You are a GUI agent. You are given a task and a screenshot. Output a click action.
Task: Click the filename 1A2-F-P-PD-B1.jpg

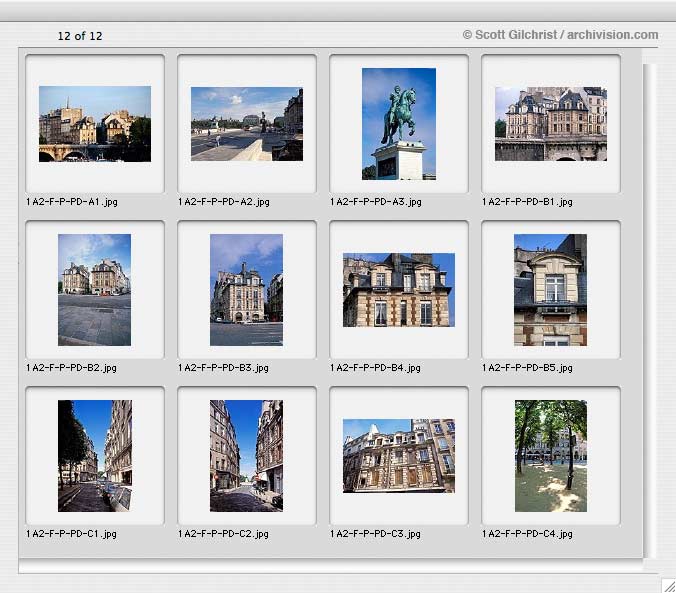pyautogui.click(x=527, y=202)
